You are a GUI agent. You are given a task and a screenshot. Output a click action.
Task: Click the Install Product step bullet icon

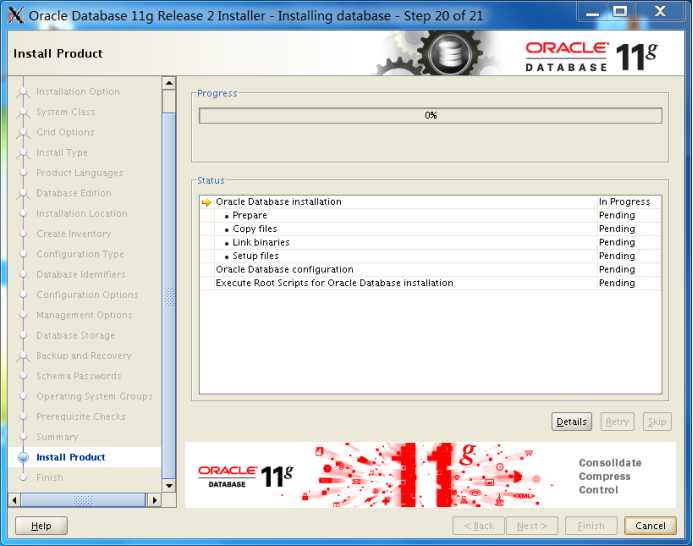tap(23, 457)
